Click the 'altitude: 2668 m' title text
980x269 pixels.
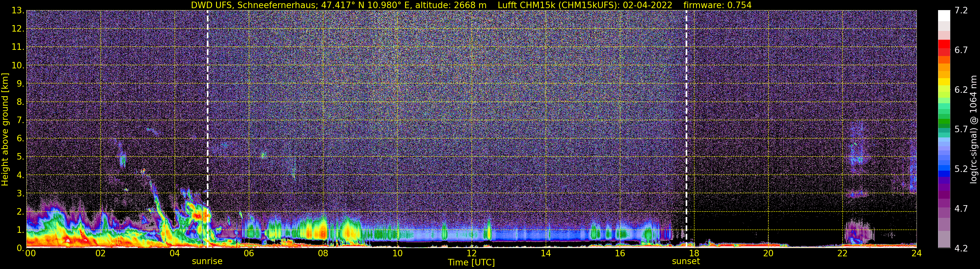click(451, 5)
